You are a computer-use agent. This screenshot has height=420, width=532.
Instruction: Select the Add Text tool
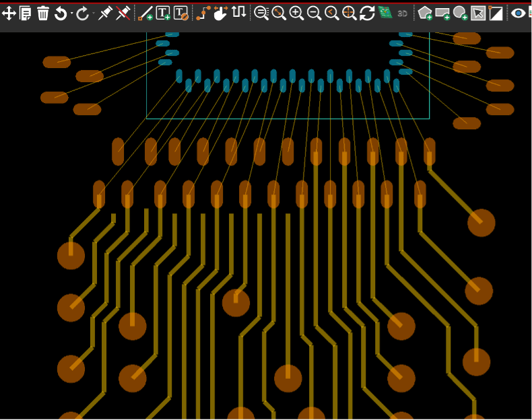tap(163, 13)
